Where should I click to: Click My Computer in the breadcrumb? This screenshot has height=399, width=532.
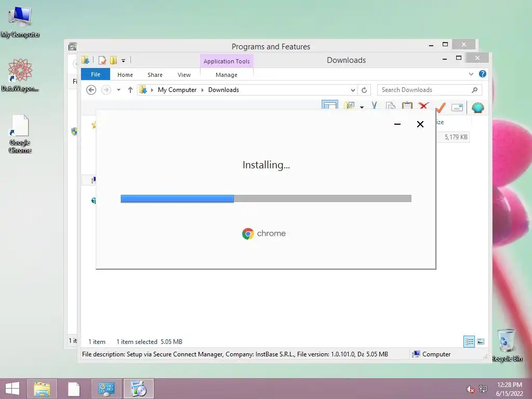coord(177,90)
